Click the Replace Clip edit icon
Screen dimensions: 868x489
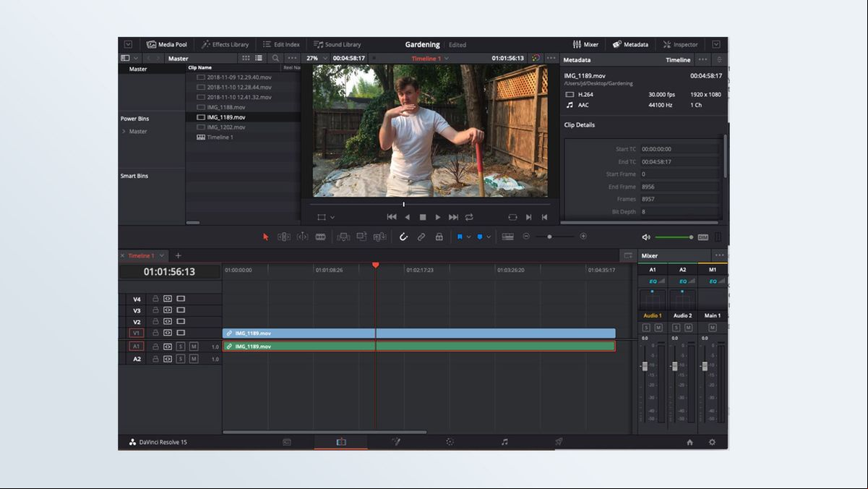coord(379,237)
